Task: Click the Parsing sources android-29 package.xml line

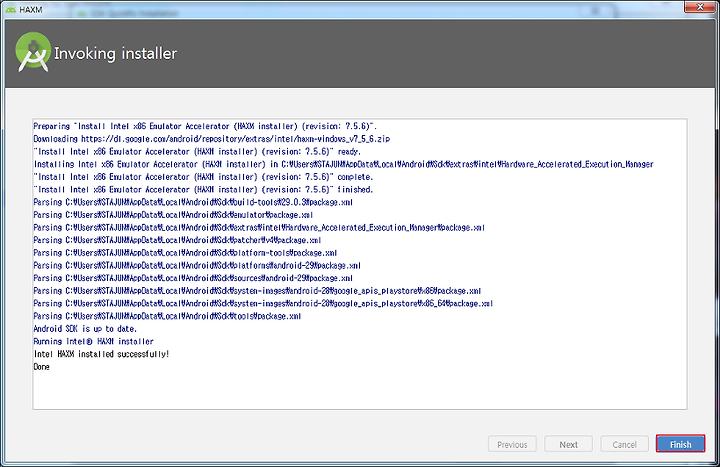Action: pos(193,278)
